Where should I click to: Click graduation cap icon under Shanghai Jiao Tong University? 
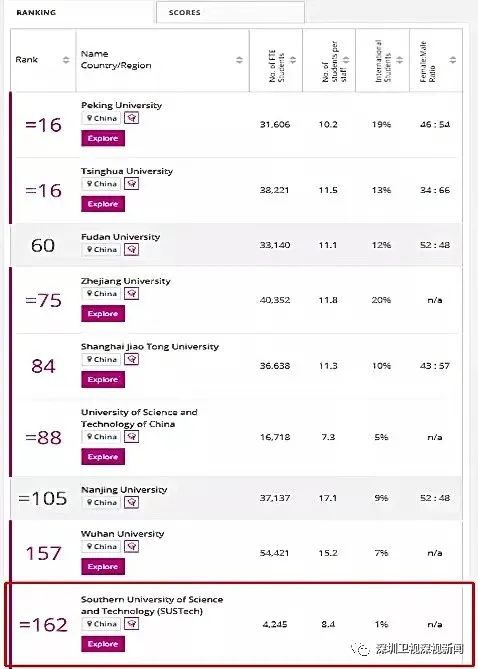click(131, 359)
